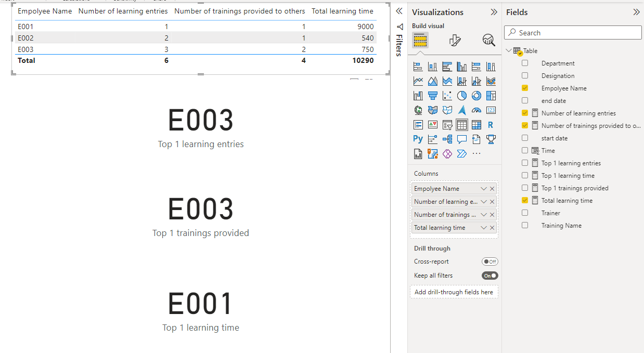Pick the Python visual
The image size is (644, 353).
(418, 139)
